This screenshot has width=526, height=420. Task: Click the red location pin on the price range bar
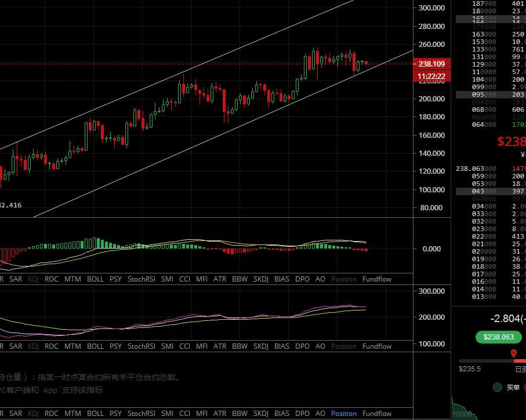coord(513,353)
